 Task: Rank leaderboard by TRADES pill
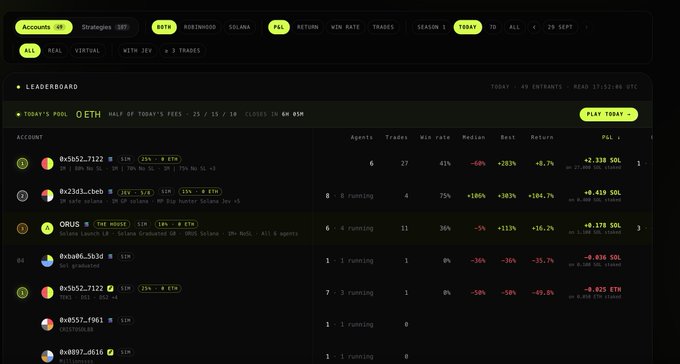click(383, 27)
